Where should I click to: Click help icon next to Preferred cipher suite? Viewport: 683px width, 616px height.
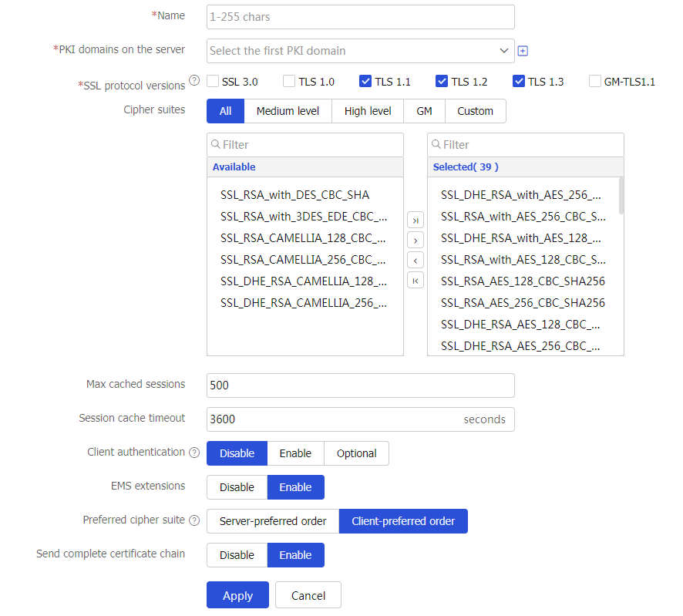(194, 520)
